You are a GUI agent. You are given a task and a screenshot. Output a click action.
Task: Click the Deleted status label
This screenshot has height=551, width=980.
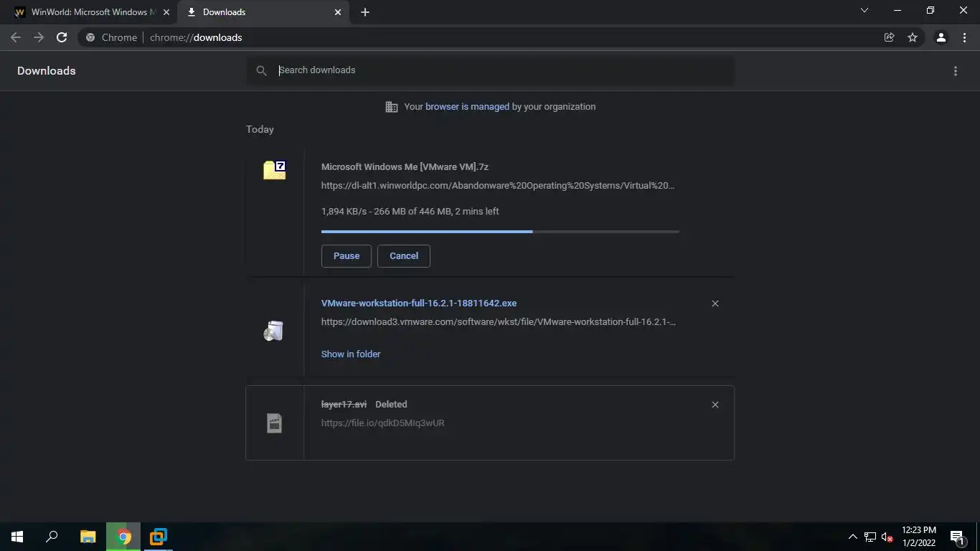click(391, 405)
